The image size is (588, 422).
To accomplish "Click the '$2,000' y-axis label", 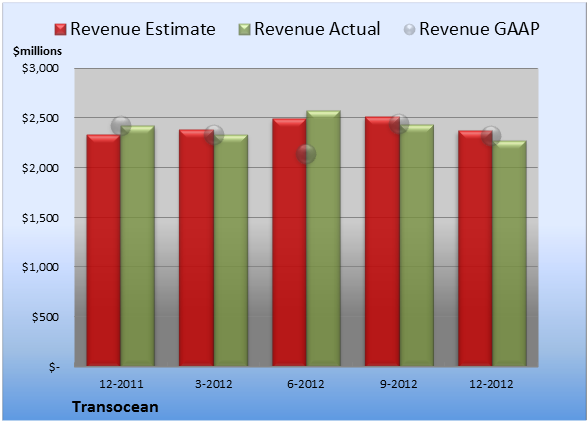I will pos(40,168).
